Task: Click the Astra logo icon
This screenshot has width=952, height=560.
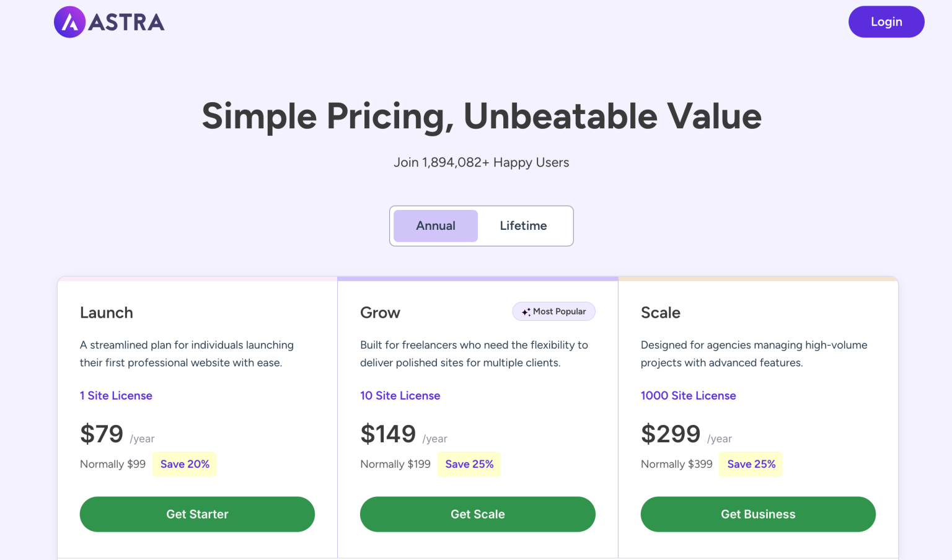Action: coord(69,22)
